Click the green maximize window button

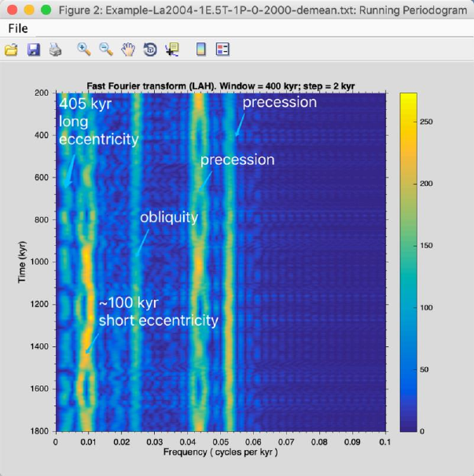tap(46, 9)
